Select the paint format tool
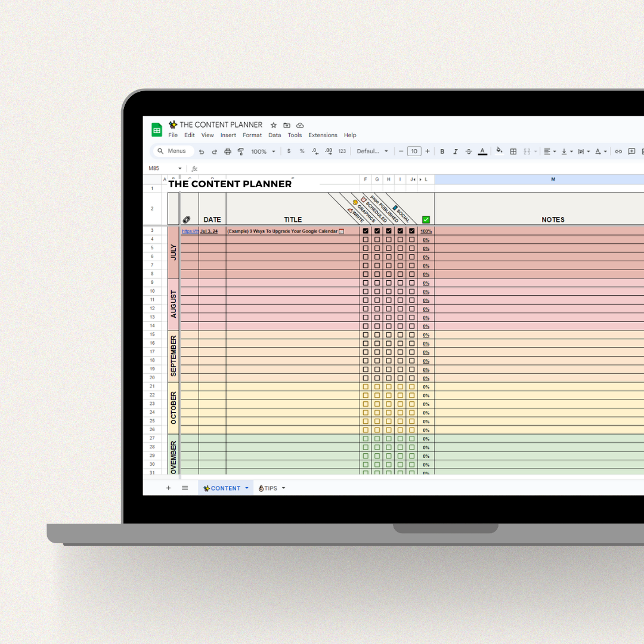This screenshot has height=644, width=644. [x=241, y=151]
